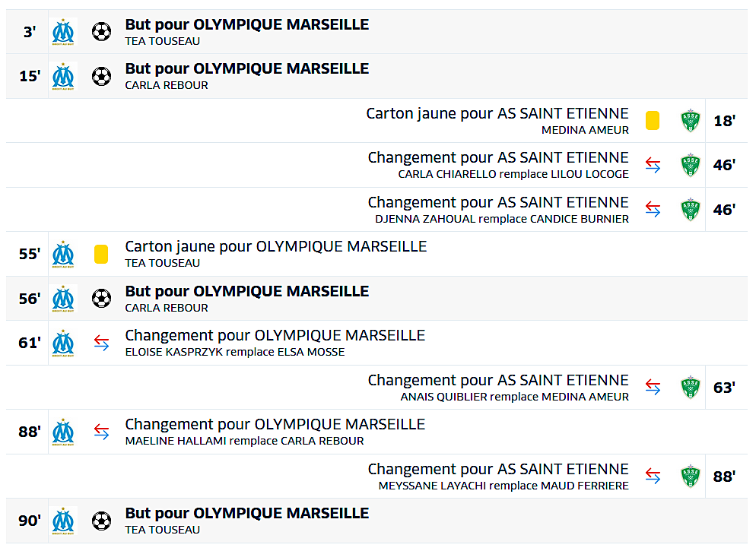Click the yellow card icon for MEDINA AMEUR

pos(653,121)
